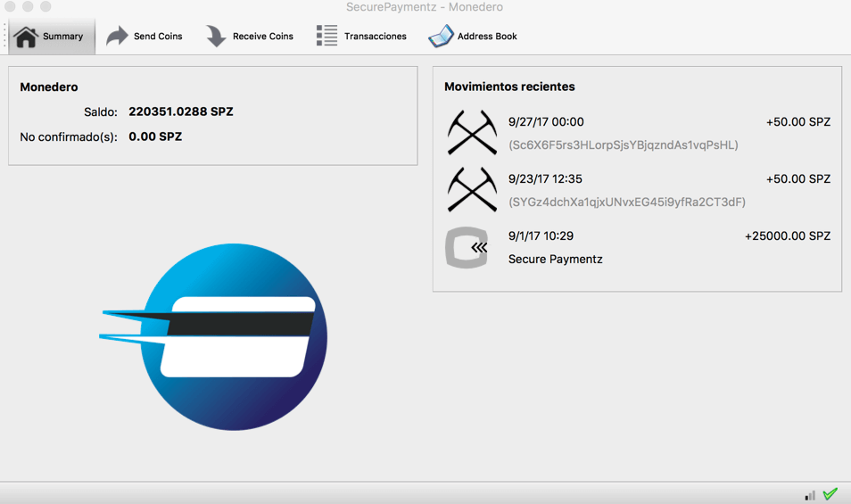Viewport: 851px width, 504px height.
Task: Click the No confirmado(s) 0.00 SPZ value
Action: tap(155, 137)
